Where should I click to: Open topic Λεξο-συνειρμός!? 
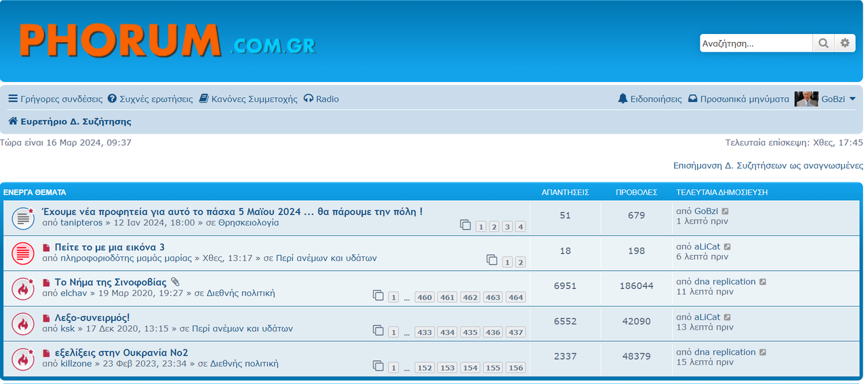[92, 318]
